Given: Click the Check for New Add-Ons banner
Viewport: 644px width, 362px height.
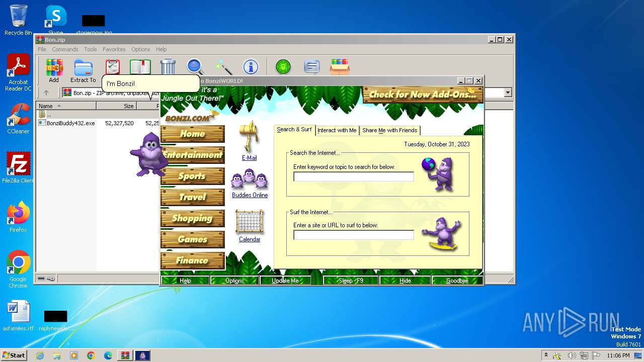Looking at the screenshot, I should click(x=423, y=95).
